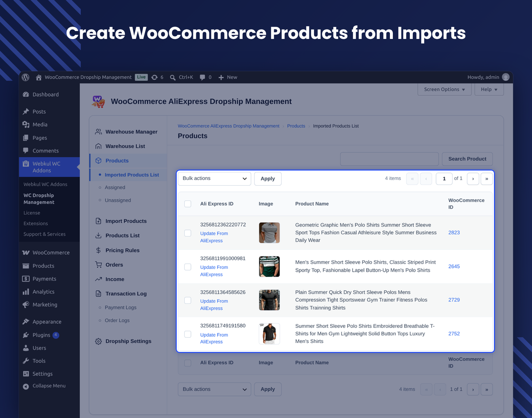This screenshot has width=532, height=418.
Task: Open the bottom Bulk actions dropdown
Action: [214, 389]
